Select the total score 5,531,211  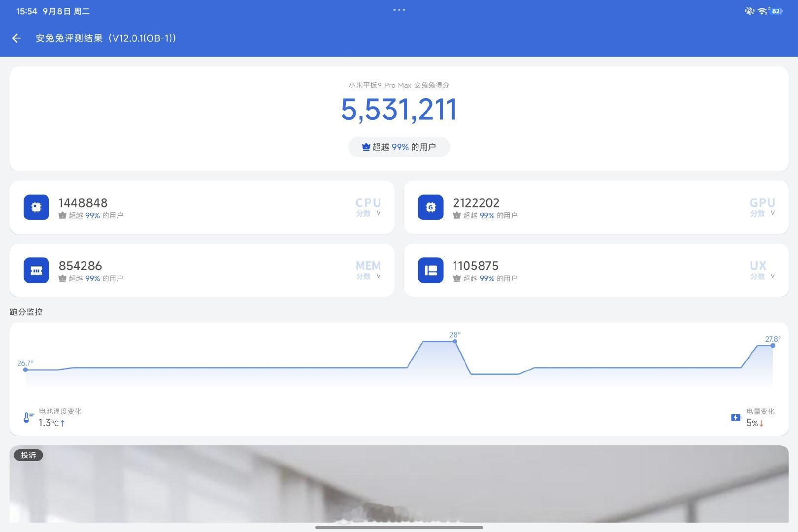tap(399, 109)
